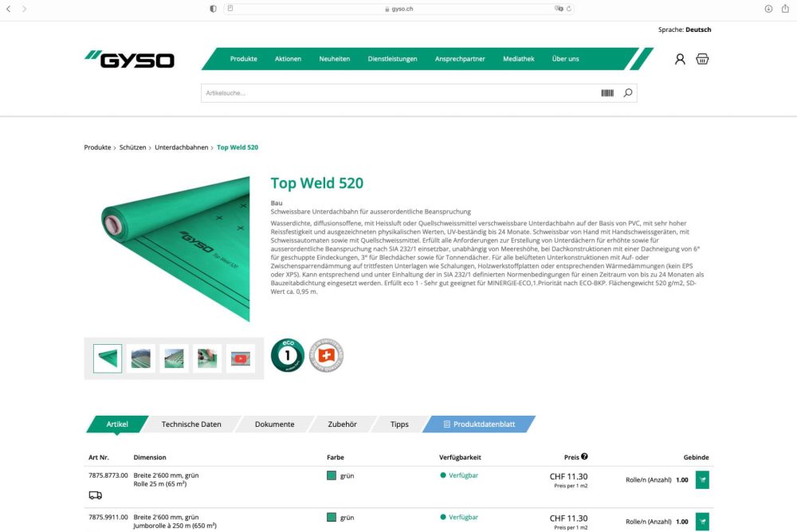Click the Safari share icon

point(785,8)
